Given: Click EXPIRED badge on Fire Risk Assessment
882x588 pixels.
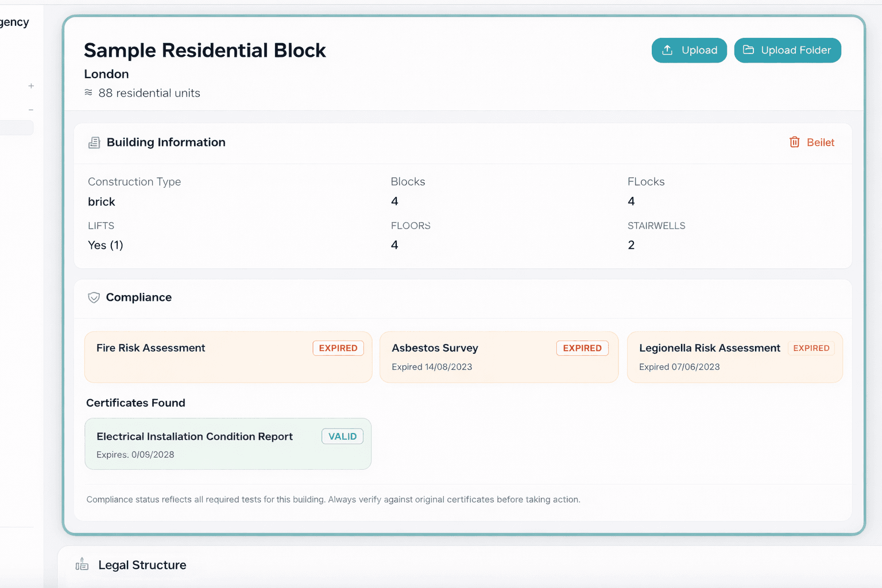Looking at the screenshot, I should pos(338,348).
